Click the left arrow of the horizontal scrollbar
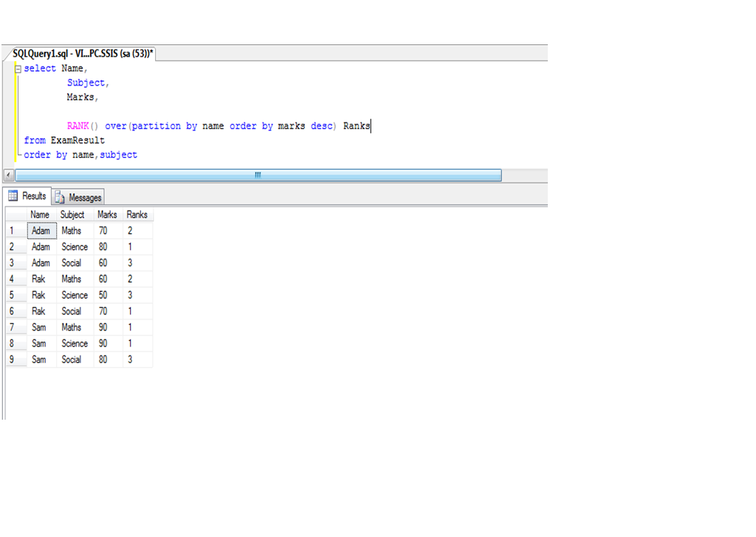 pyautogui.click(x=7, y=175)
